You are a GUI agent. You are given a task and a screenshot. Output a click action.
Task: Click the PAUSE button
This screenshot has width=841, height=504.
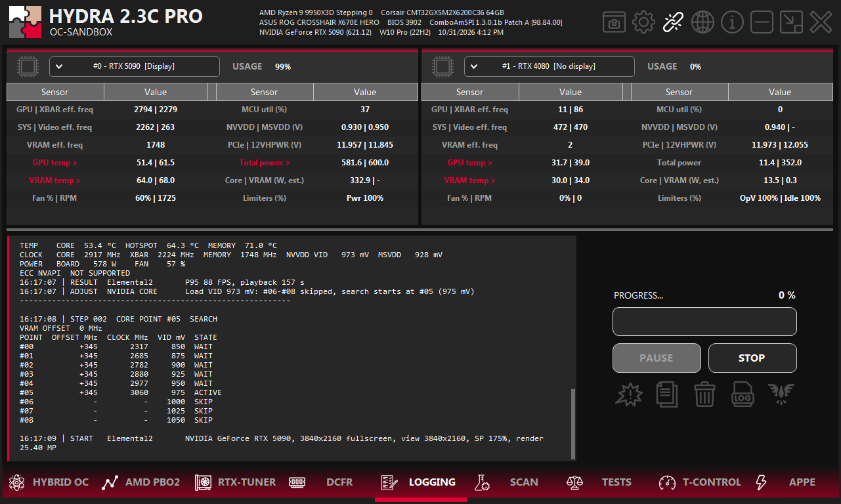[x=657, y=358]
